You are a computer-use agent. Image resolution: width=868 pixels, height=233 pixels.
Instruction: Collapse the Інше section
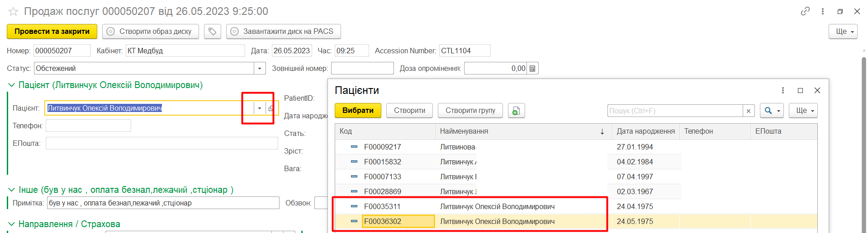pos(12,190)
